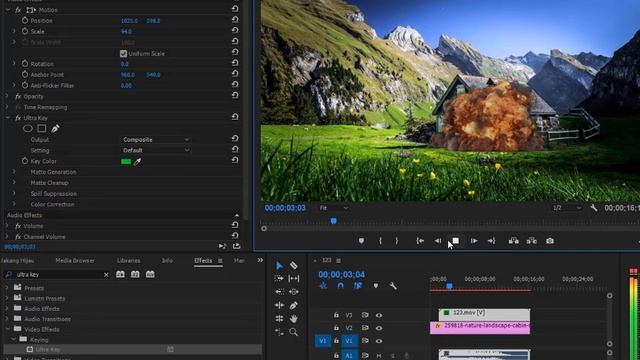
Task: Reset the Rotation parameter
Action: (235, 63)
